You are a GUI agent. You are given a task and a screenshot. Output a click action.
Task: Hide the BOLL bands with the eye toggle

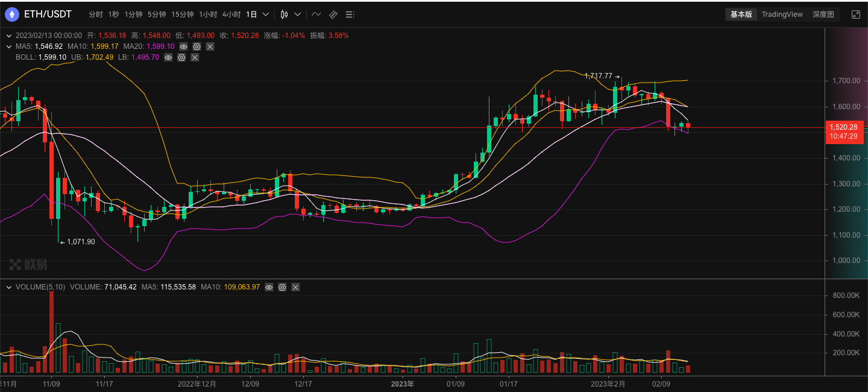tap(168, 57)
